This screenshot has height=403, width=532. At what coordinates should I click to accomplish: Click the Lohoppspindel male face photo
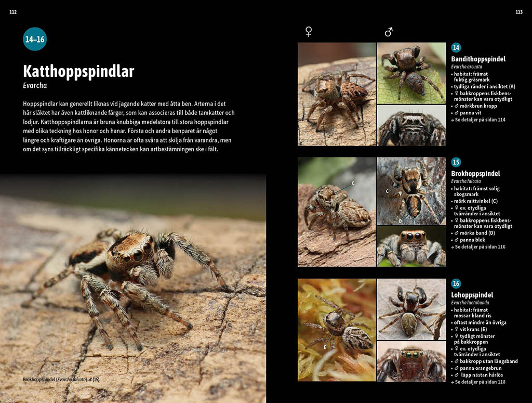[x=411, y=361]
